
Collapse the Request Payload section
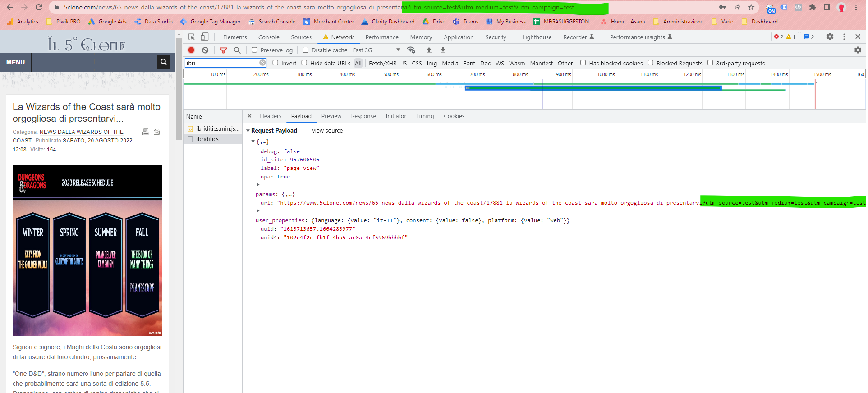pos(248,131)
